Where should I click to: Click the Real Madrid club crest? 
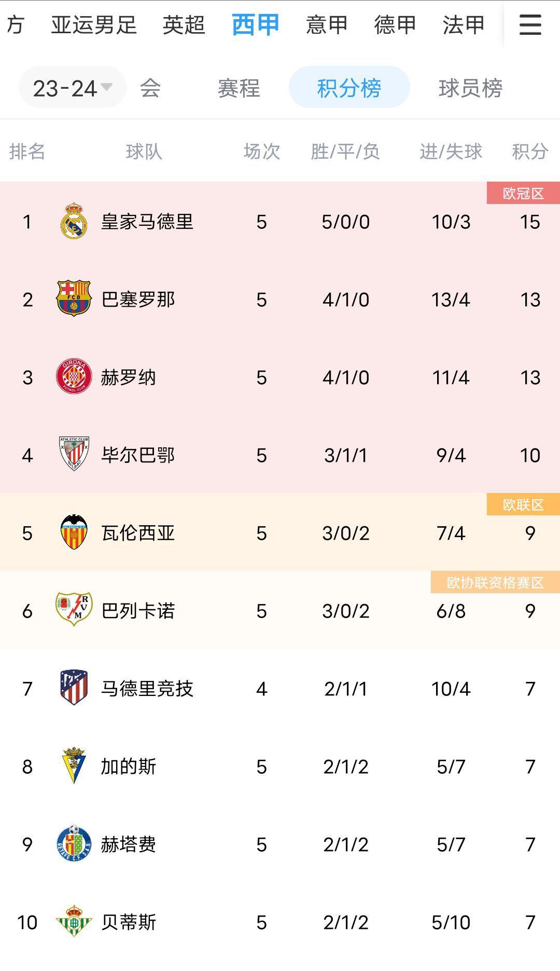point(74,222)
